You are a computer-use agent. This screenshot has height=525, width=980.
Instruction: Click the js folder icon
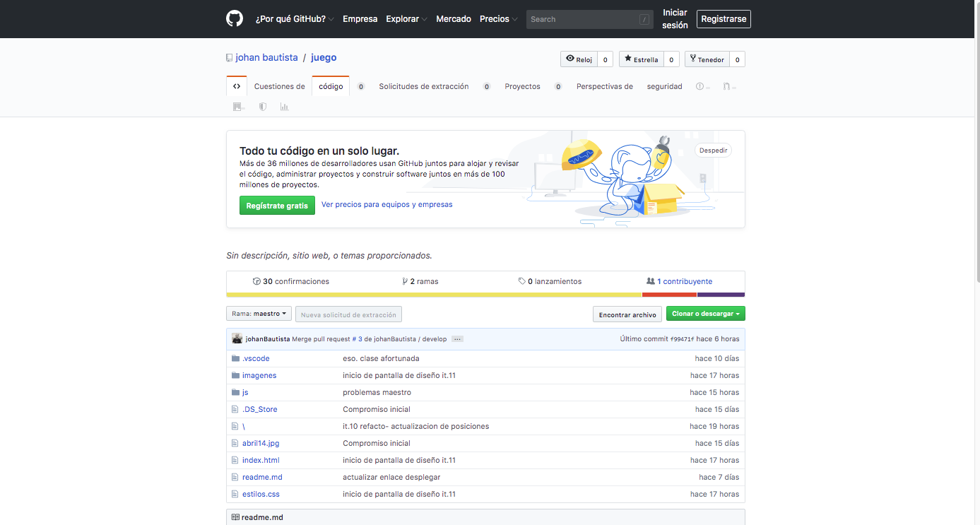point(235,392)
